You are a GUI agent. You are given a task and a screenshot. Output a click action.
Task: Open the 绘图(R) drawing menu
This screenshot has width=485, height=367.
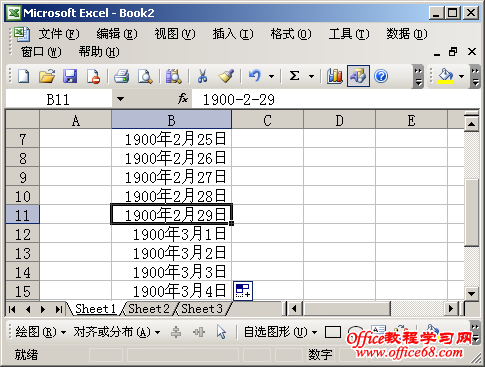tap(41, 332)
